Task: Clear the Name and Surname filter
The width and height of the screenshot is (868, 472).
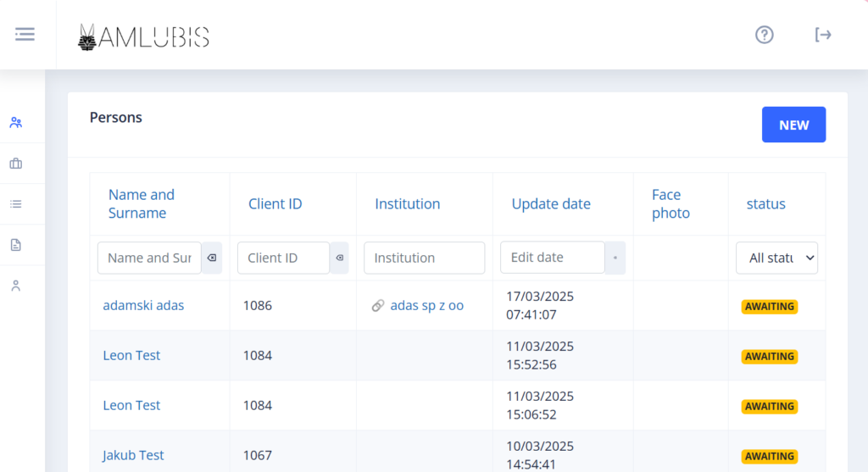Action: pos(212,258)
